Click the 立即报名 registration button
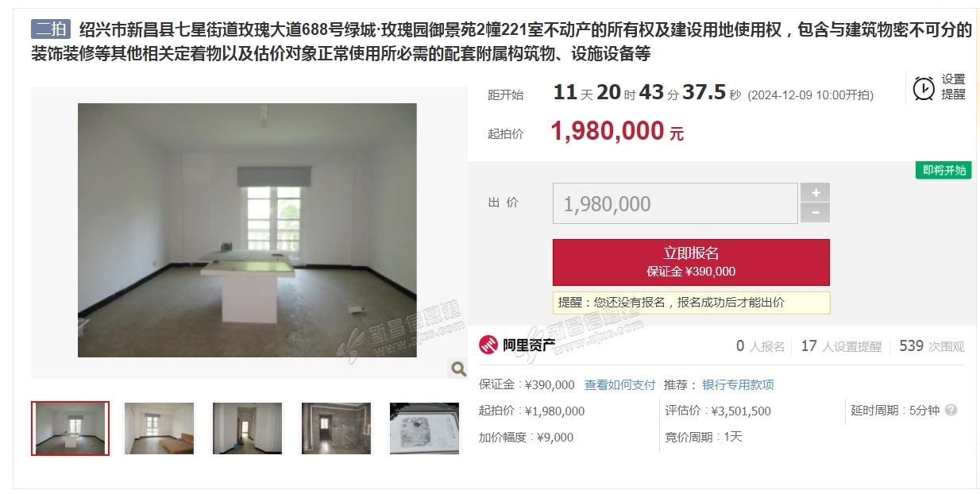Image resolution: width=980 pixels, height=494 pixels. tap(691, 262)
